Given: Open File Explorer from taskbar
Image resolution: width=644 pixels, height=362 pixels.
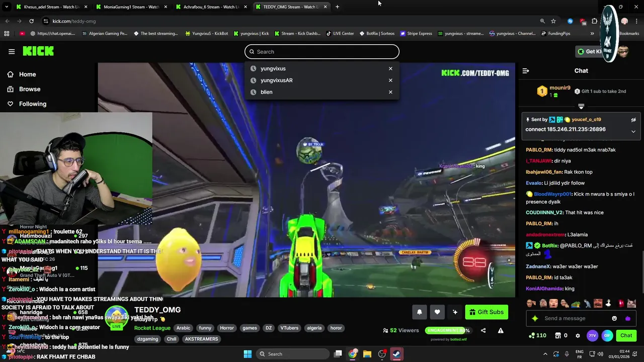Looking at the screenshot, I should (367, 354).
